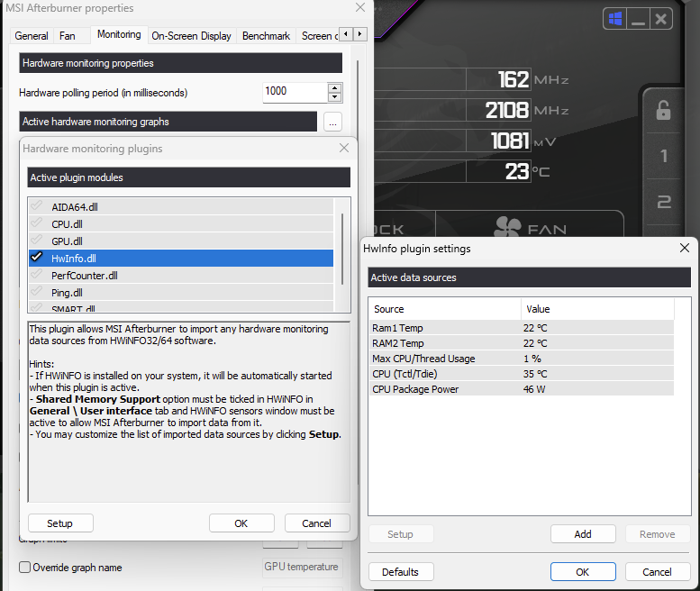The width and height of the screenshot is (700, 591).
Task: Open the On-Screen Display tab
Action: pyautogui.click(x=191, y=36)
